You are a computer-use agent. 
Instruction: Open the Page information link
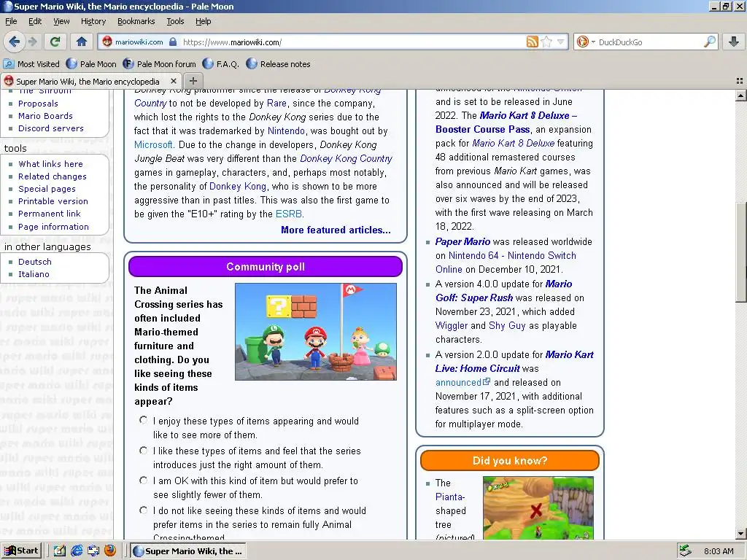[53, 227]
